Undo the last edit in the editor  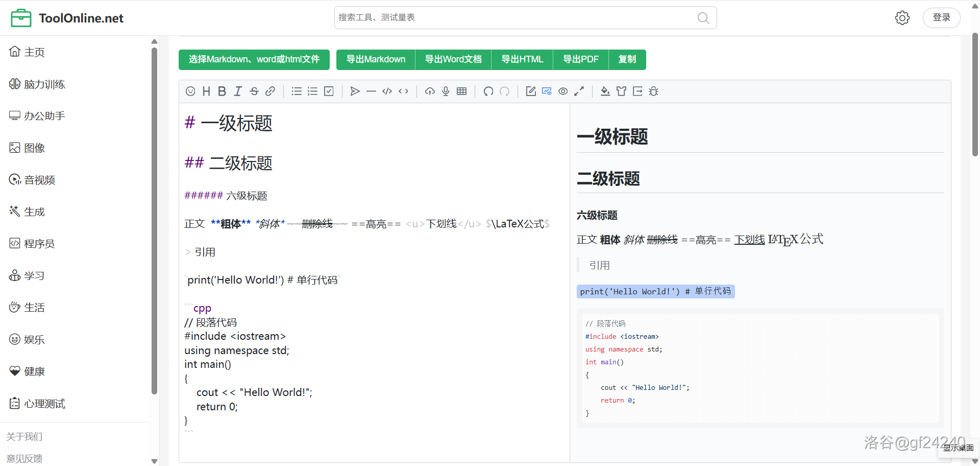click(x=488, y=91)
